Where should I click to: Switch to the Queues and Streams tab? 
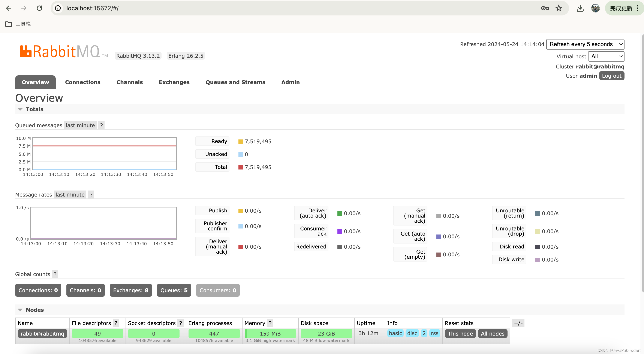(235, 82)
